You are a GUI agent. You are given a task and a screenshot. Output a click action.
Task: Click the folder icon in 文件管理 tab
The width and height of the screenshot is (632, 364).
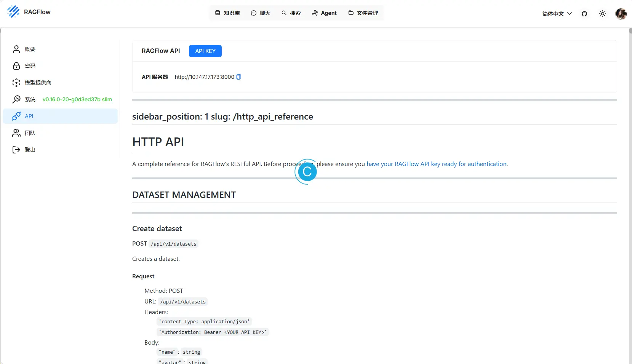tap(351, 13)
